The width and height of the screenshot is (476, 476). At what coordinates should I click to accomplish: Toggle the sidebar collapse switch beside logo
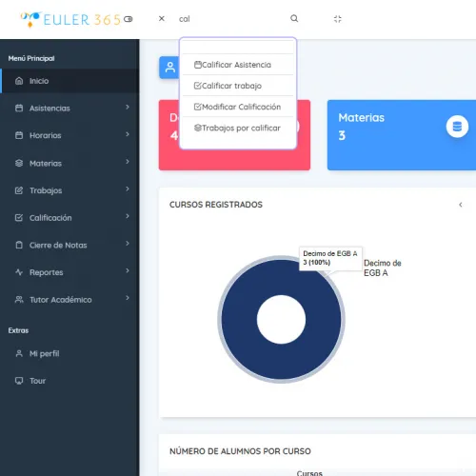(x=129, y=19)
